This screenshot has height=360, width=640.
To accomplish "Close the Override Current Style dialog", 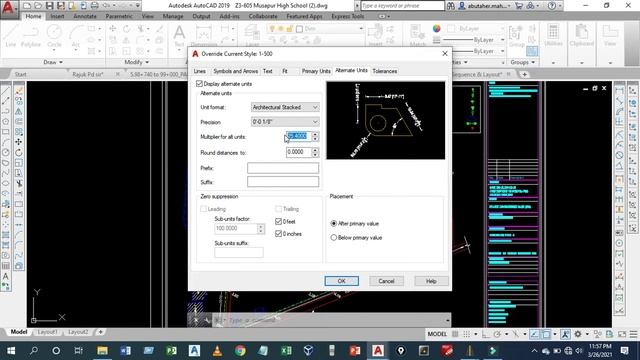I will 445,53.
